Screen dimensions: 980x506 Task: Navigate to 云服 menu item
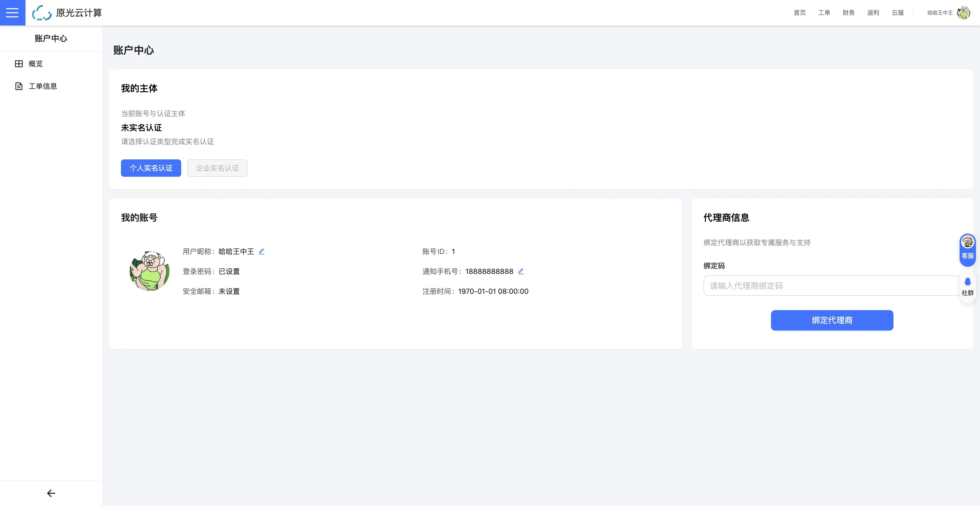(898, 12)
